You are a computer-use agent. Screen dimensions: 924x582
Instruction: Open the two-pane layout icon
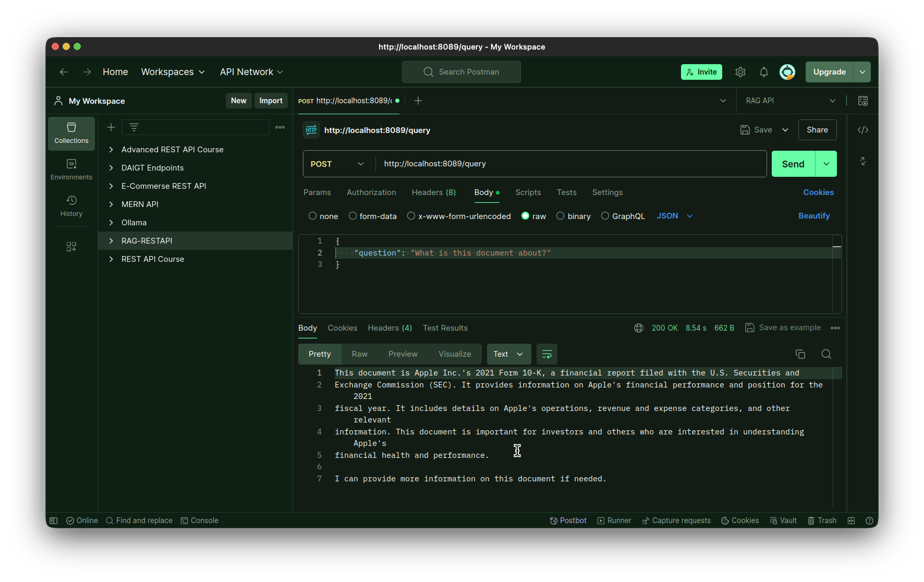(x=852, y=520)
